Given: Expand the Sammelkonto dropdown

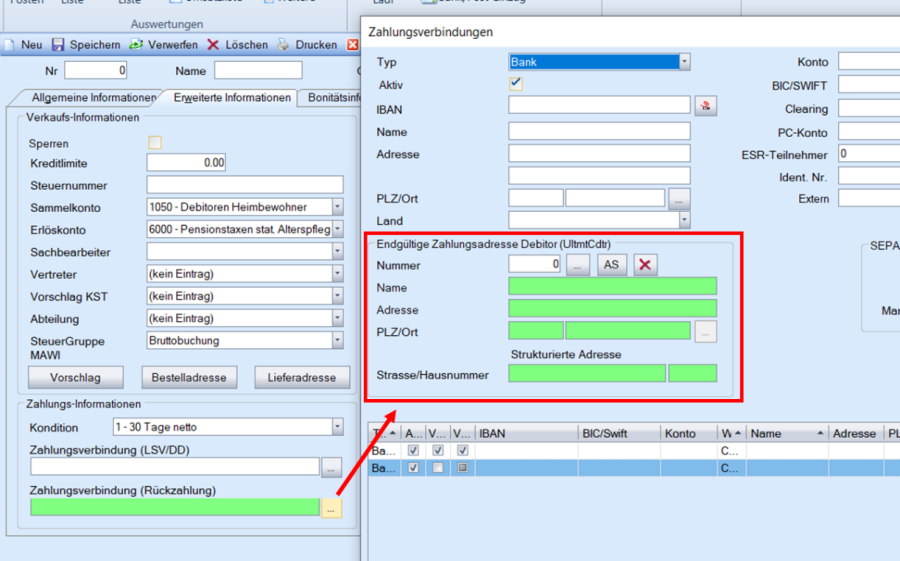Looking at the screenshot, I should pyautogui.click(x=337, y=208).
